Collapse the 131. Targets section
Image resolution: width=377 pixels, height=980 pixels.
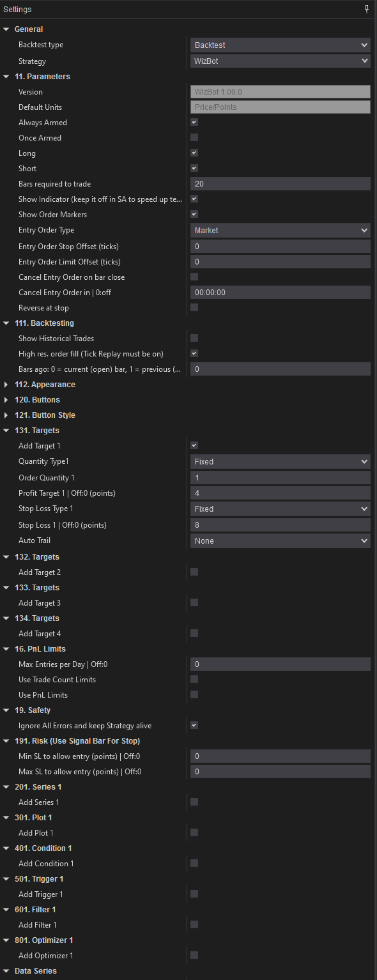click(x=6, y=431)
